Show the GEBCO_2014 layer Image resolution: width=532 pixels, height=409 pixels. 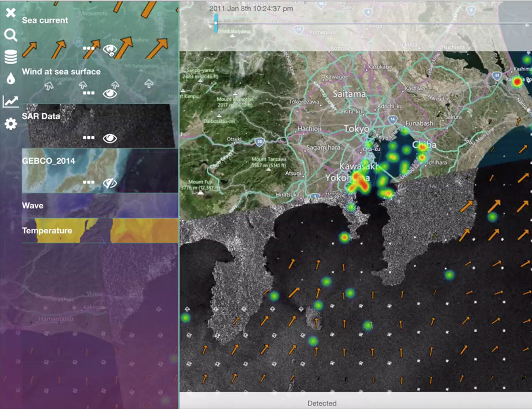[x=110, y=183]
